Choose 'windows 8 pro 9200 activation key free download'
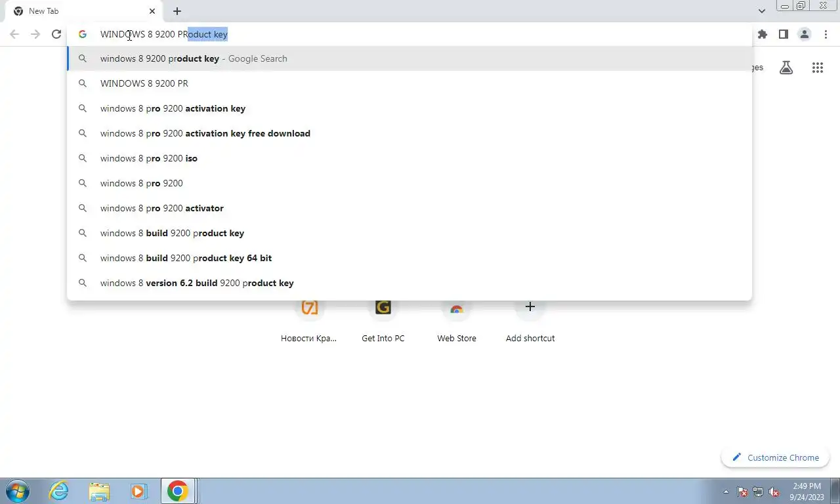The height and width of the screenshot is (504, 840). point(409,133)
